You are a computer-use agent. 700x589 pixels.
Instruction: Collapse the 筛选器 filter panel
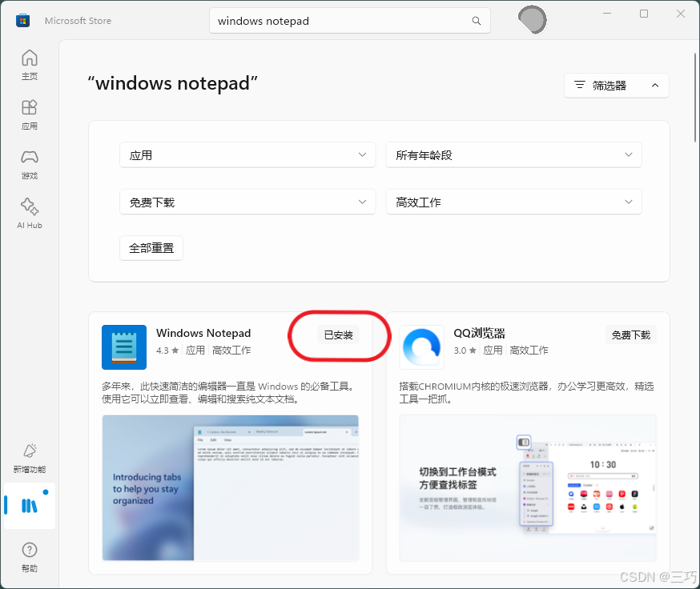coord(617,85)
